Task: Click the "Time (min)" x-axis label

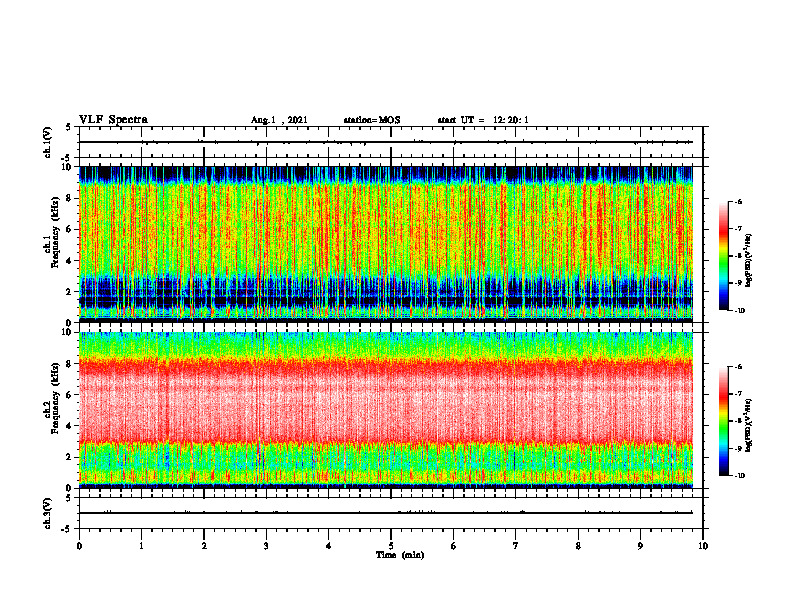Action: [x=400, y=555]
